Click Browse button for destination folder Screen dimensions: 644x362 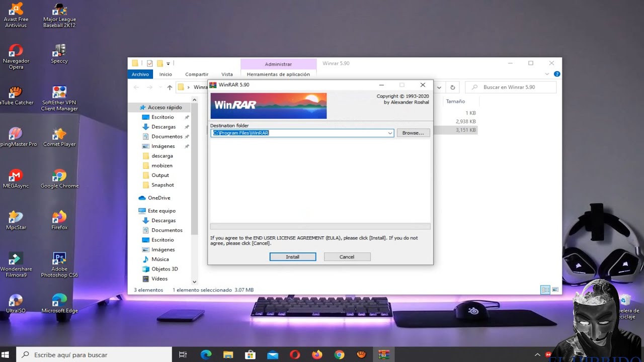(x=413, y=133)
